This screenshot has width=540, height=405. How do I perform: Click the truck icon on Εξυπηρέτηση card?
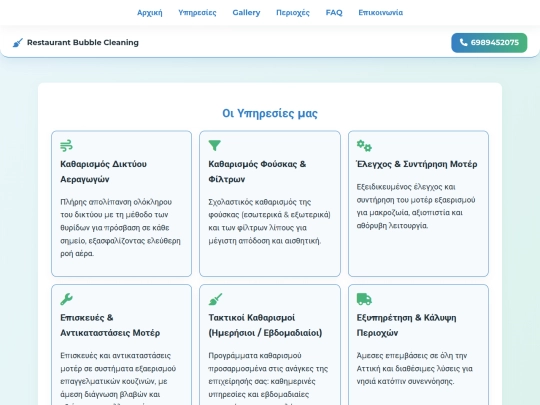tap(364, 299)
